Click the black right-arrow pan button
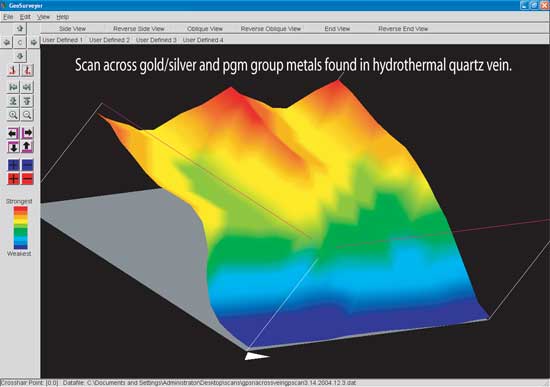The image size is (550, 387). 27,133
